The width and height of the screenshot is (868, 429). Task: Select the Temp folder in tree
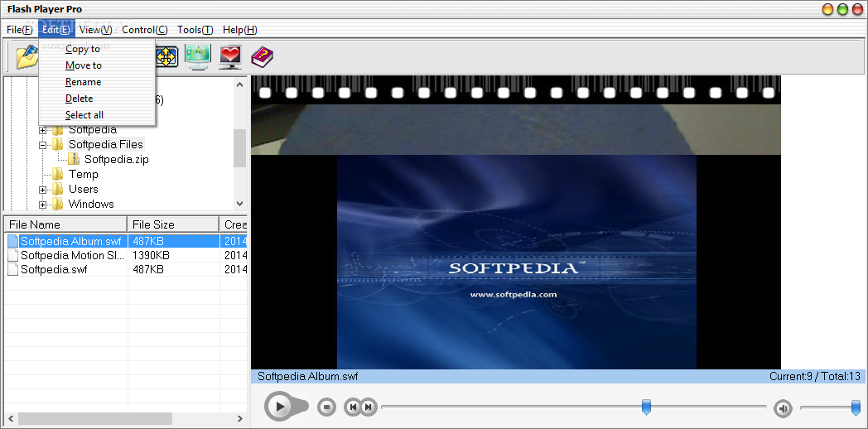point(83,175)
